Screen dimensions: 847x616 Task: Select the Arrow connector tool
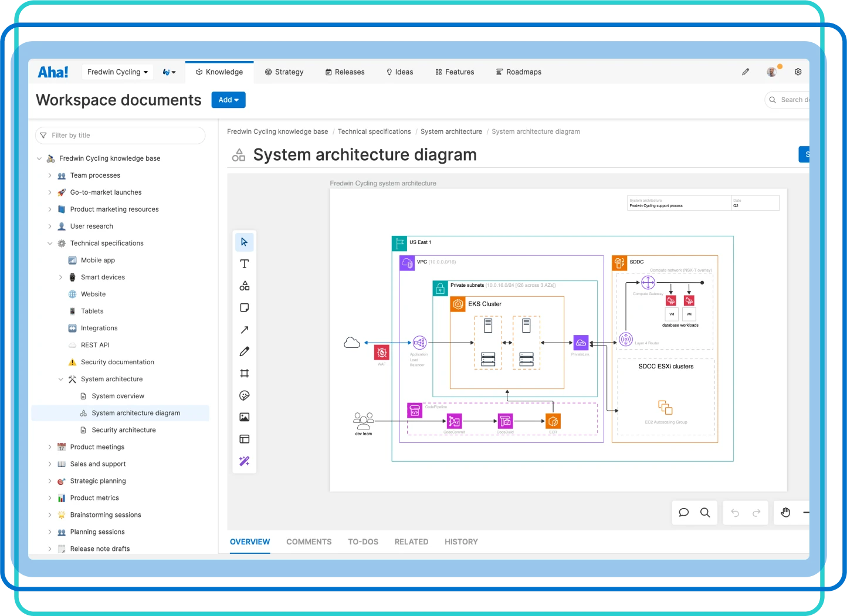point(245,330)
